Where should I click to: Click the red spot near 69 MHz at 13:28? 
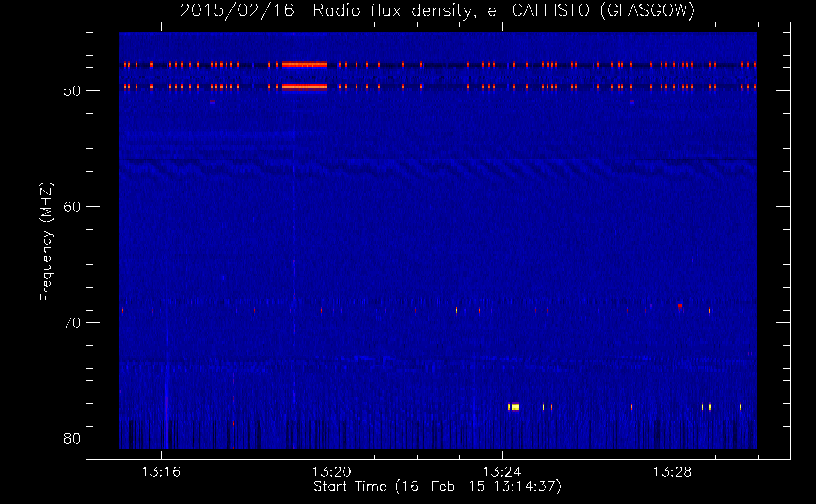680,306
